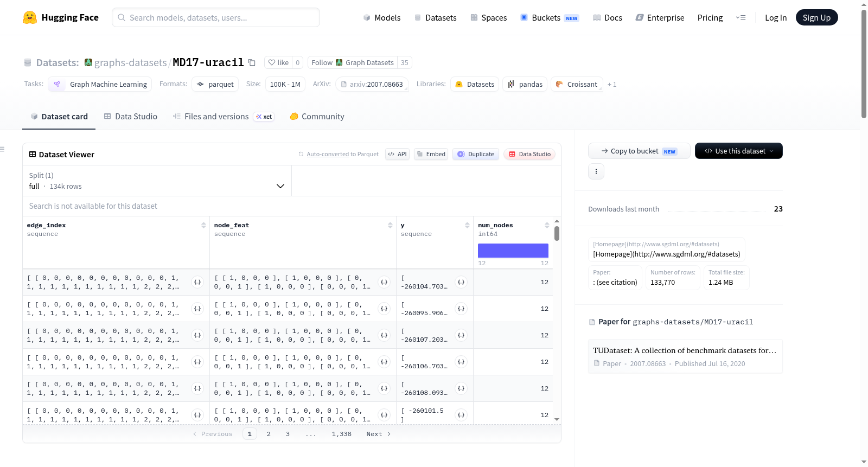Click the num_nodes histogram bar
868x467 pixels.
[x=513, y=251]
